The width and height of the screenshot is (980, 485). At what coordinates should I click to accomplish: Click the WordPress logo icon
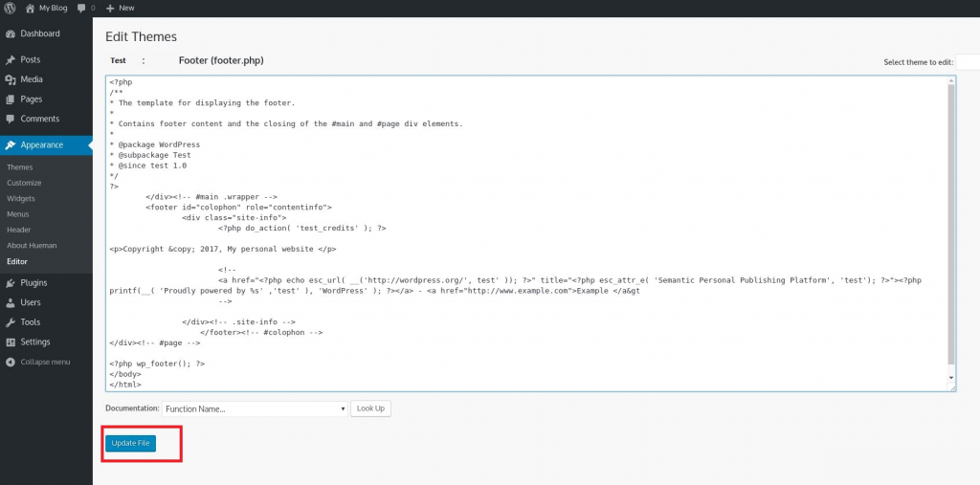coord(11,8)
